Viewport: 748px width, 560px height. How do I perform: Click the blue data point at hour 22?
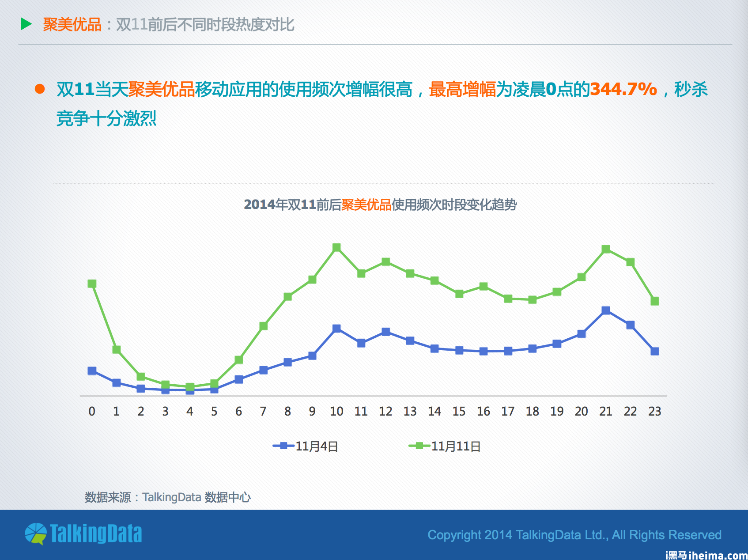(631, 325)
